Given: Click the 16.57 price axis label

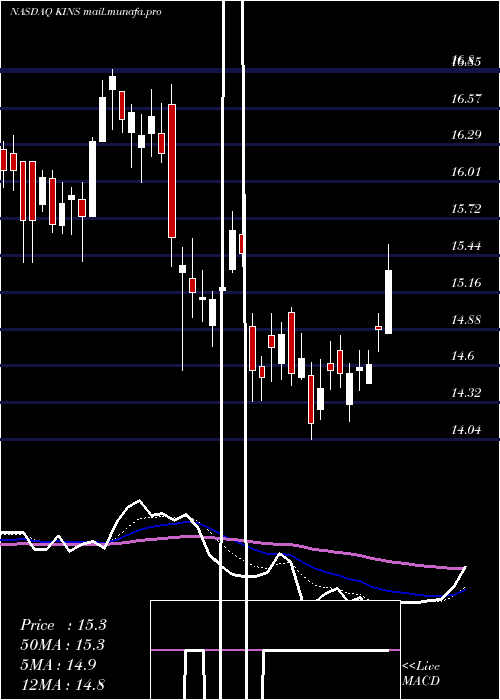Looking at the screenshot, I should (466, 99).
